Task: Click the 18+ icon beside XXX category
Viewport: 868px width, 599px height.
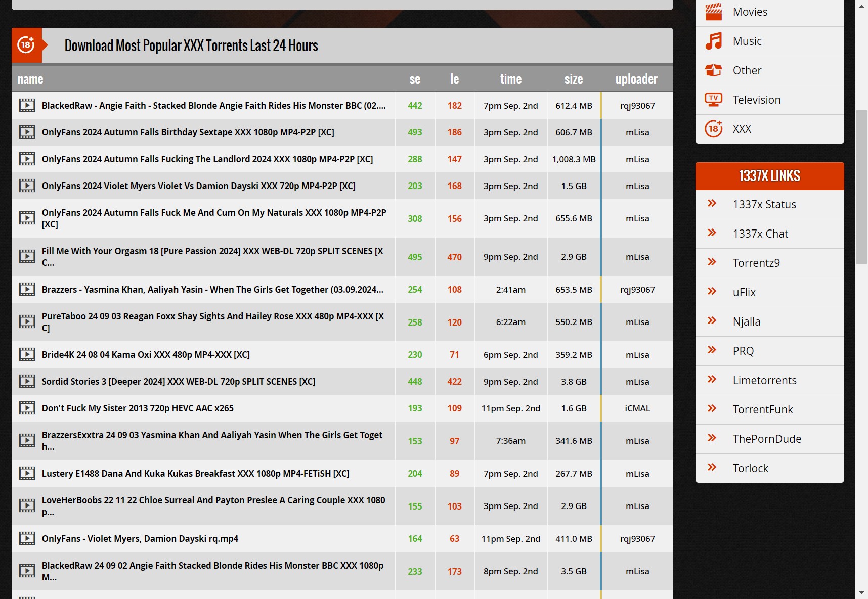Action: 713,129
